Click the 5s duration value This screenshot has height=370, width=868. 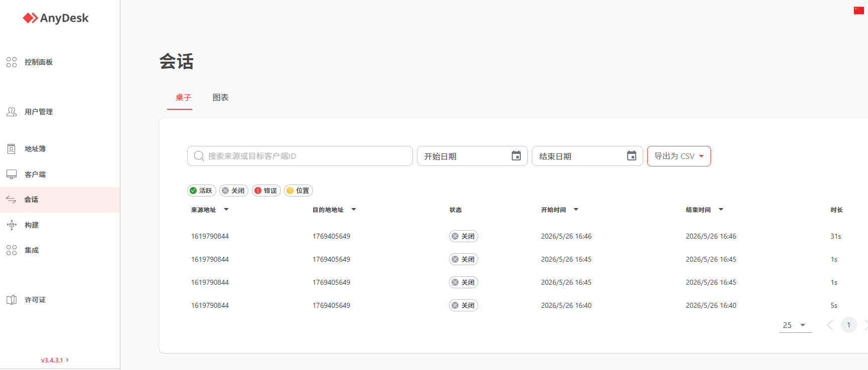pos(833,305)
